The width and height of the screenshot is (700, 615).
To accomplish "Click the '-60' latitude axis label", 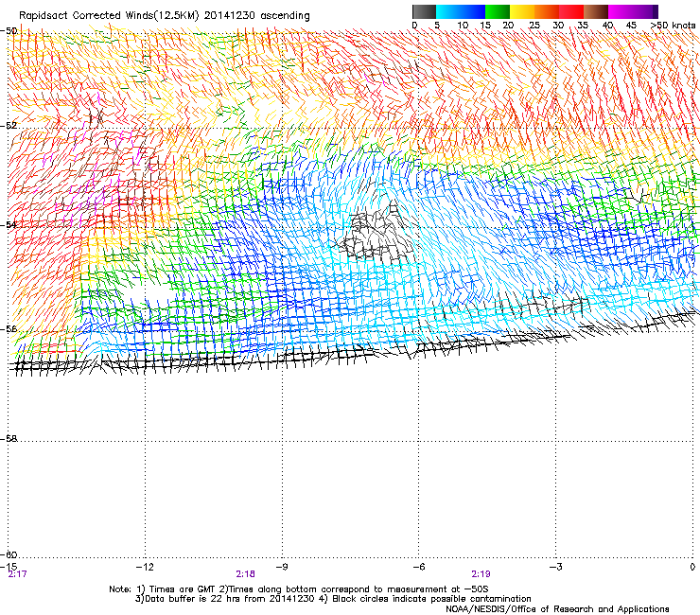I will (9, 554).
